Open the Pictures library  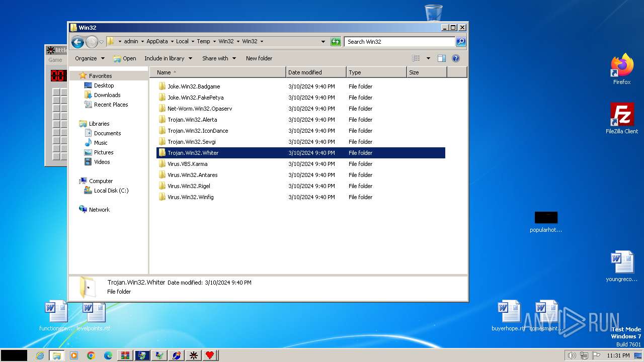104,152
